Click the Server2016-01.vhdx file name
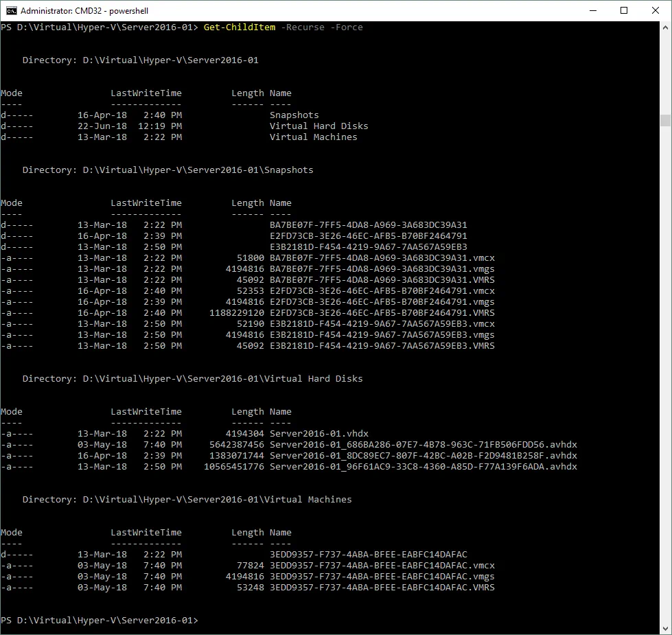Screen dimensions: 672x635 (318, 434)
